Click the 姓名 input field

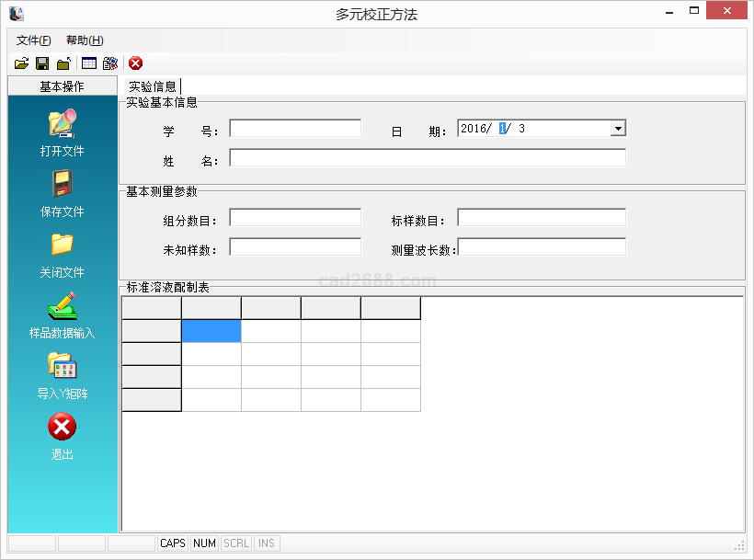click(428, 158)
